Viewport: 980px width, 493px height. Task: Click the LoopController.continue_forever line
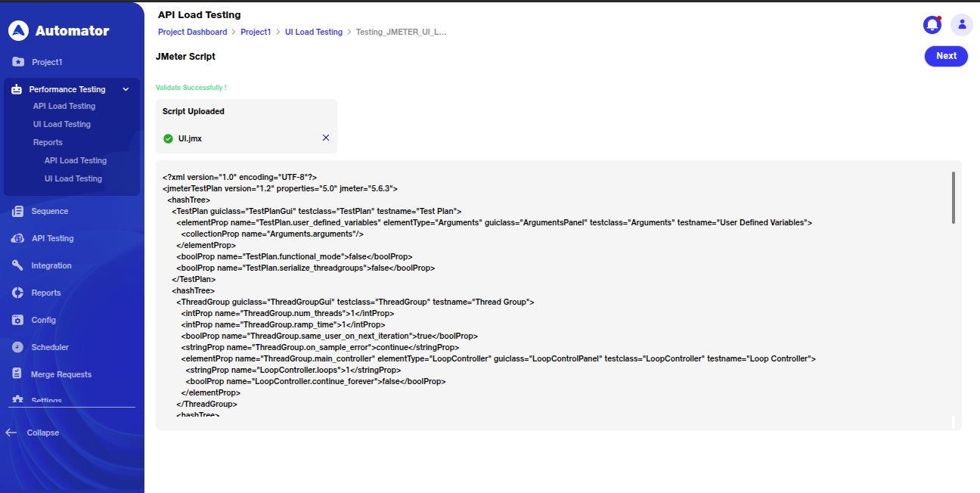pyautogui.click(x=315, y=382)
